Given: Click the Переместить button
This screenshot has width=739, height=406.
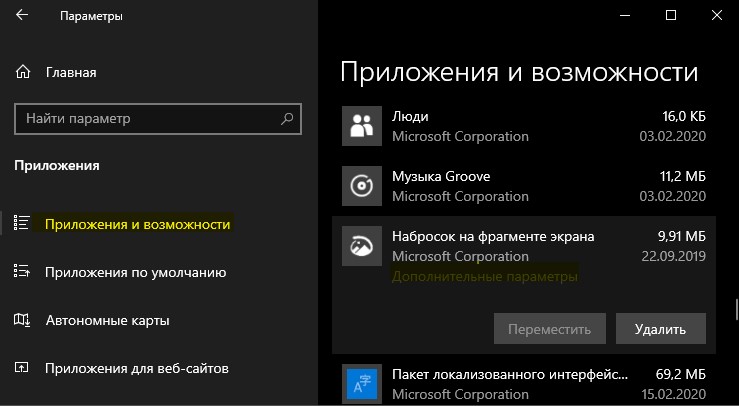Looking at the screenshot, I should (x=550, y=329).
